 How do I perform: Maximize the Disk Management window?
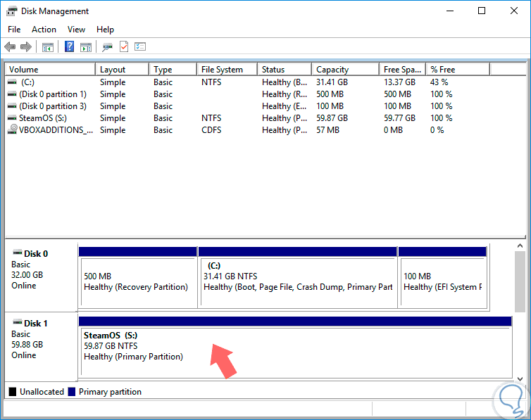(482, 11)
